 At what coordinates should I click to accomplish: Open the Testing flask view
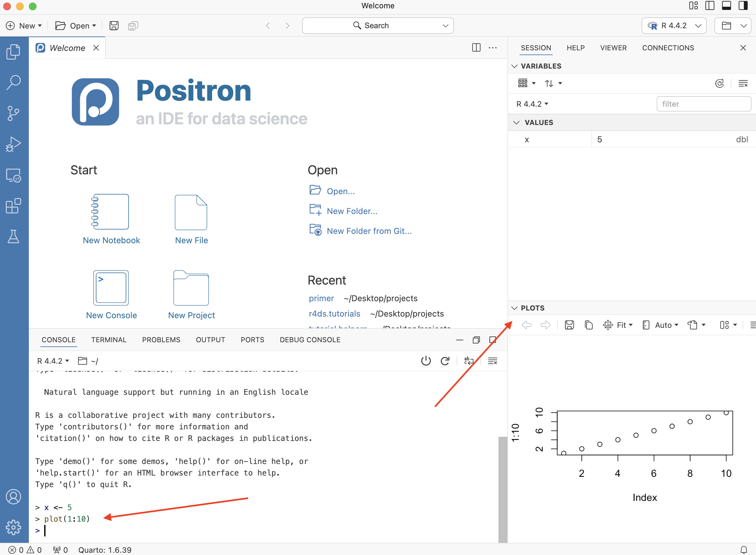coord(13,236)
